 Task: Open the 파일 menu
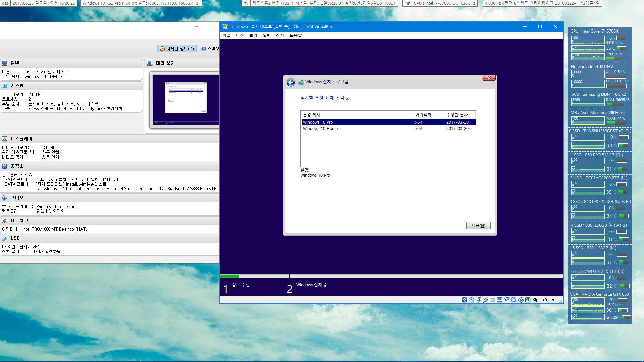click(226, 35)
